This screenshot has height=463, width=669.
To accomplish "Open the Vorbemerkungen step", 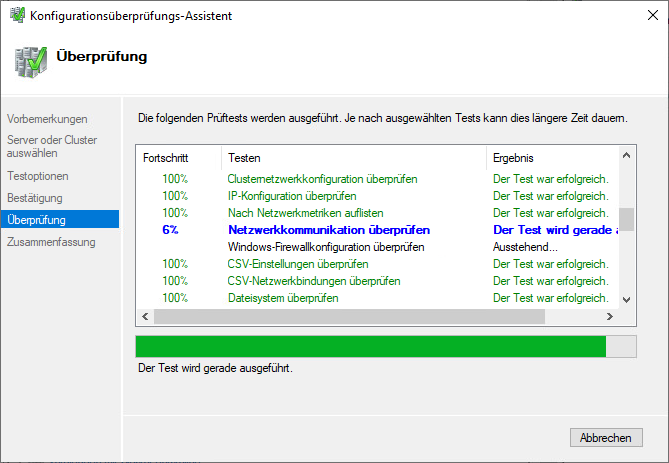I will pos(47,119).
